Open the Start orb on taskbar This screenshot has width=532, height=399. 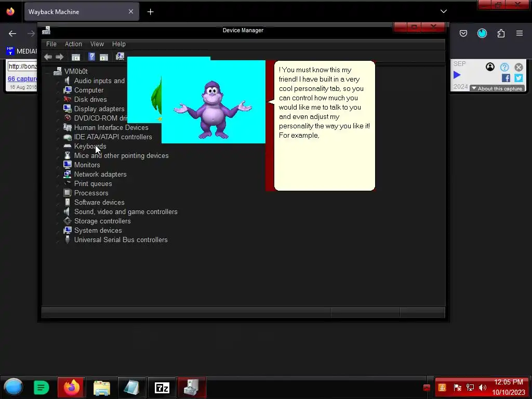(14, 387)
